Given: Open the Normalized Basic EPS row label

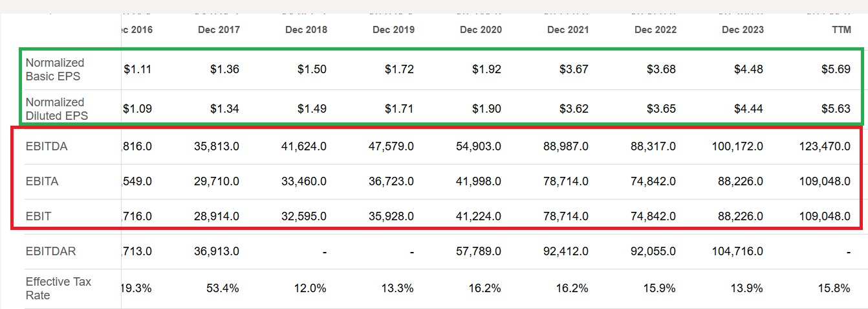Looking at the screenshot, I should [x=55, y=69].
